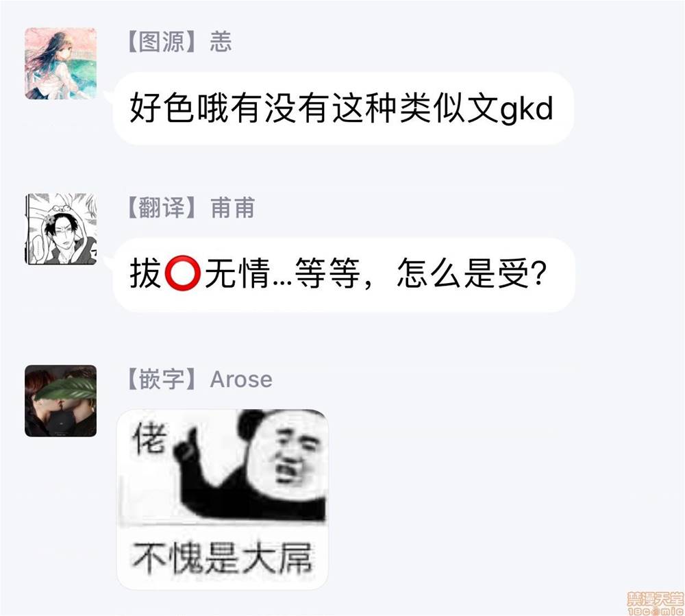Image resolution: width=685 pixels, height=616 pixels.
Task: Tap the manga-style avatar of 甫甫
Action: (60, 229)
